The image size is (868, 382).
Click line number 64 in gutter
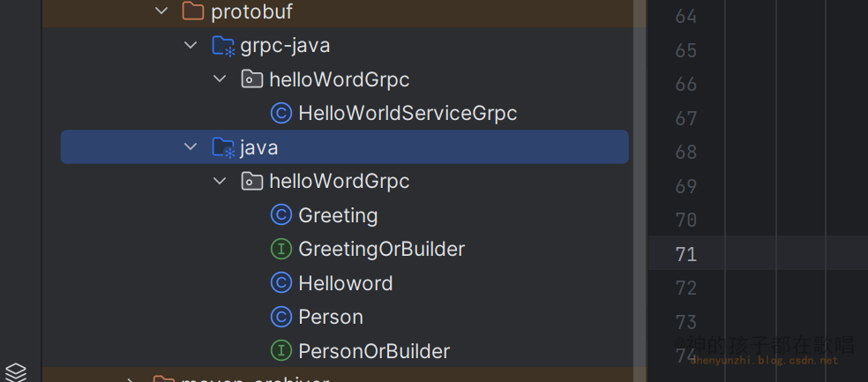coord(685,17)
